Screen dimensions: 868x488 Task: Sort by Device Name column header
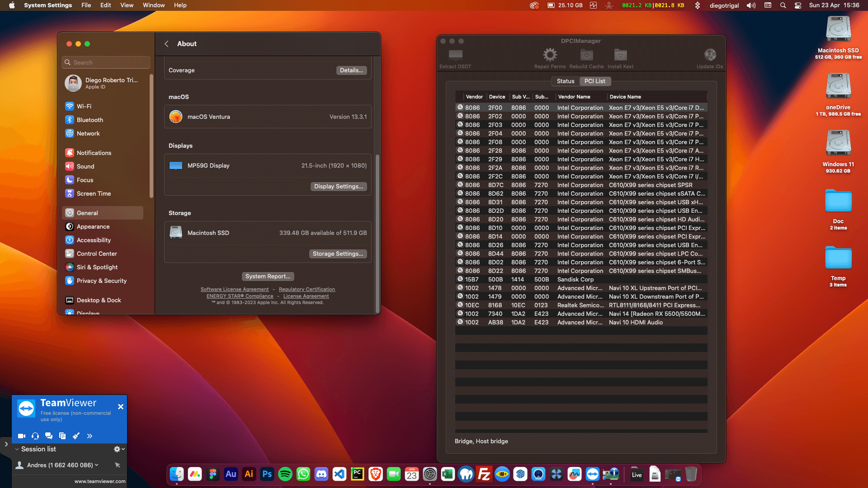click(x=657, y=97)
